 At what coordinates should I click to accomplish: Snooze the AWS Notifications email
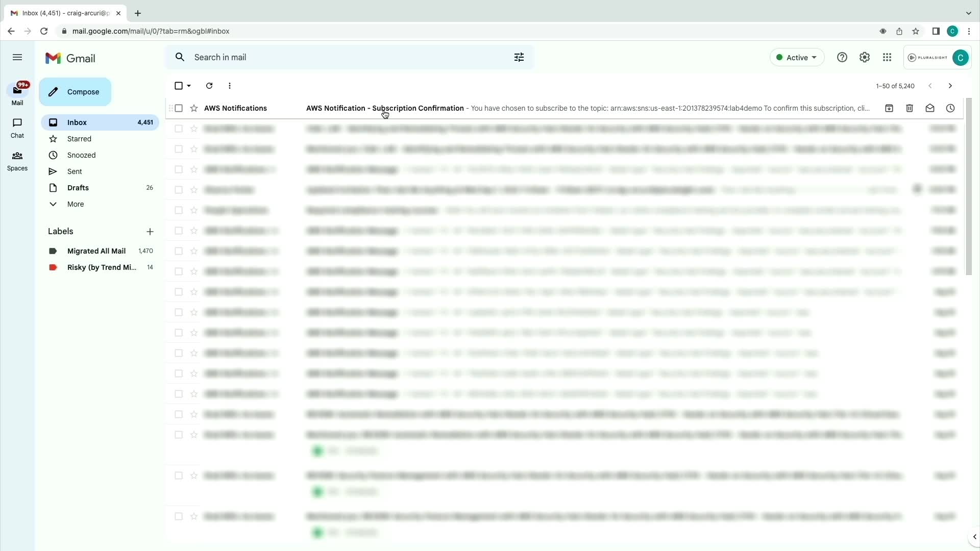950,108
